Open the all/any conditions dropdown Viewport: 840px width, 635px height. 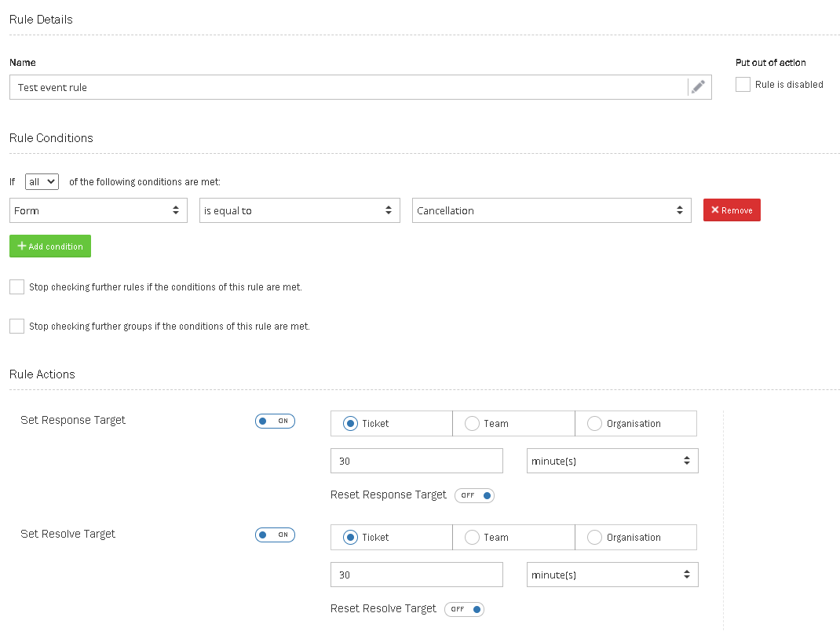42,181
